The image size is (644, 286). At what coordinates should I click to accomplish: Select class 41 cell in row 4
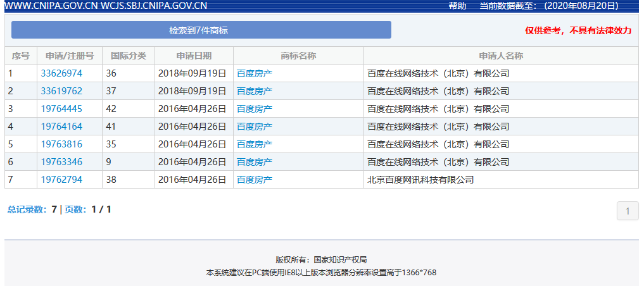[129, 127]
